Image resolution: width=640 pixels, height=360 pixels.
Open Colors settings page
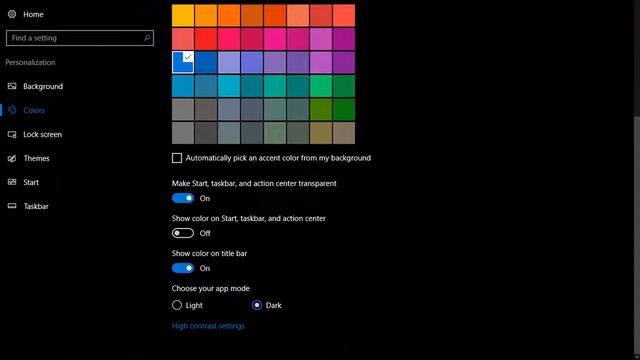[34, 110]
